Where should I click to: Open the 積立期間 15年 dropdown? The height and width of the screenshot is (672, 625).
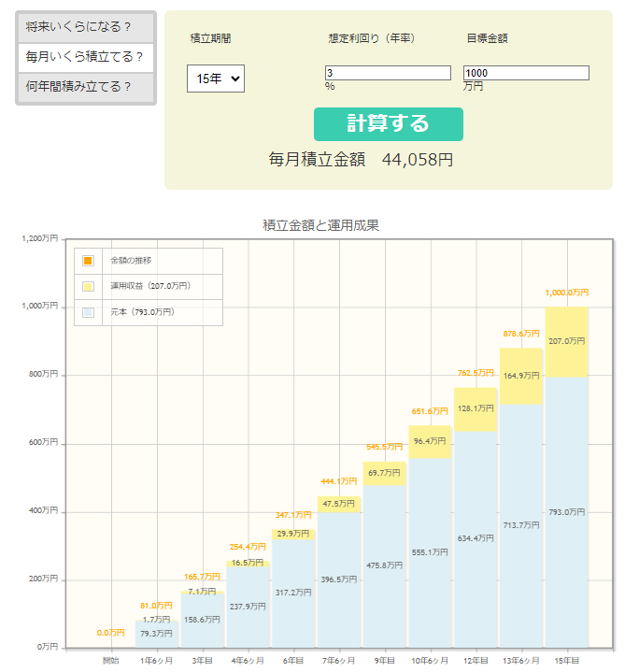(215, 79)
